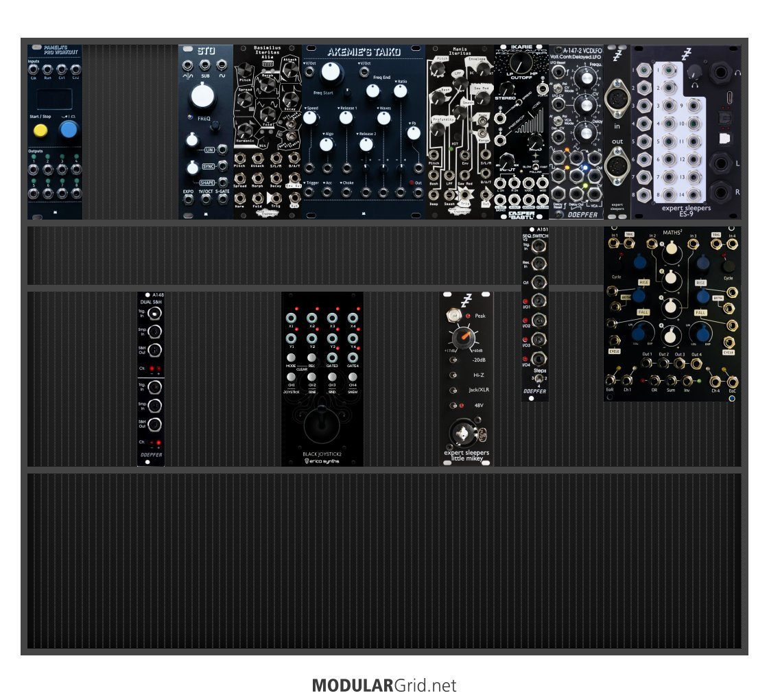
Task: Click the SYNC input jack on STO
Action: 223,165
